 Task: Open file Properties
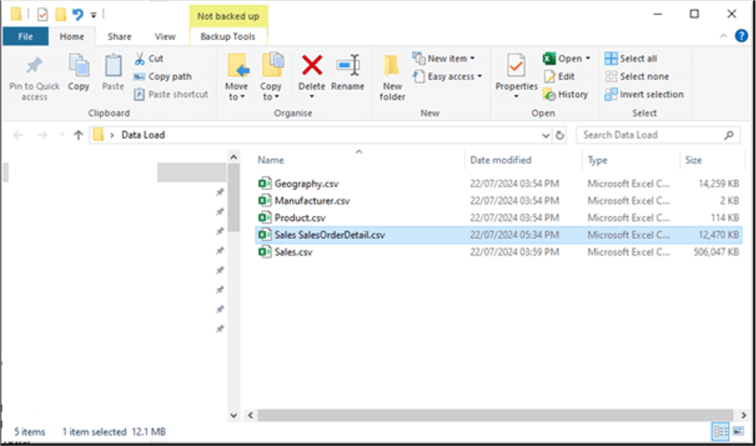point(516,71)
